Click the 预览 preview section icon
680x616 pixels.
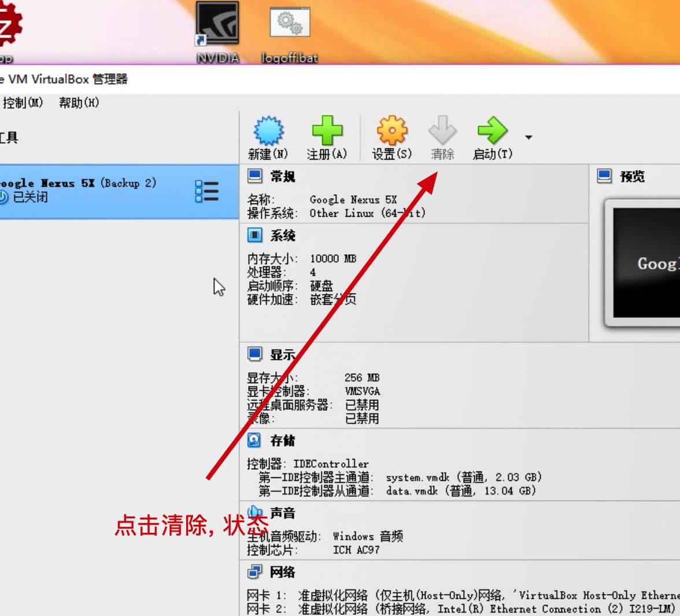pos(605,176)
